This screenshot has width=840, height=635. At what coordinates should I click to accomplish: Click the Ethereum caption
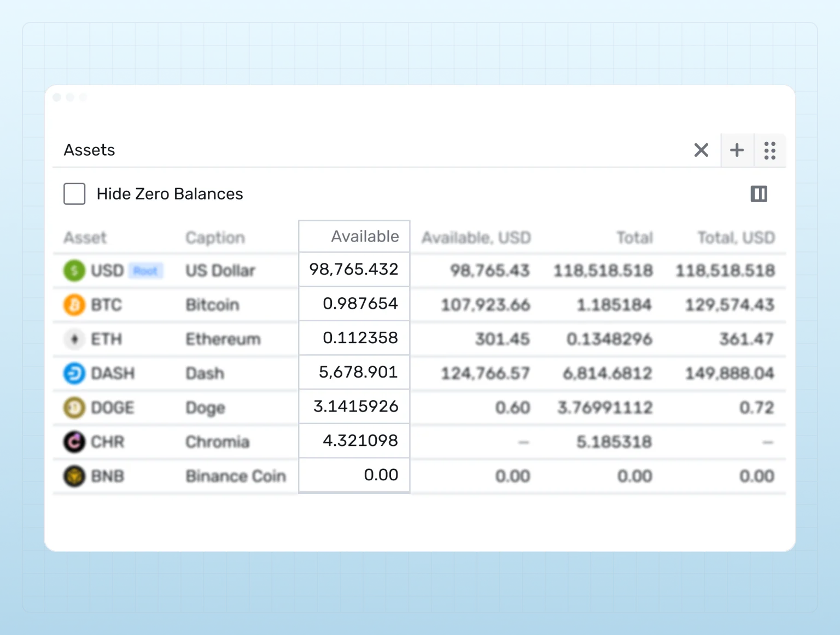pos(223,339)
